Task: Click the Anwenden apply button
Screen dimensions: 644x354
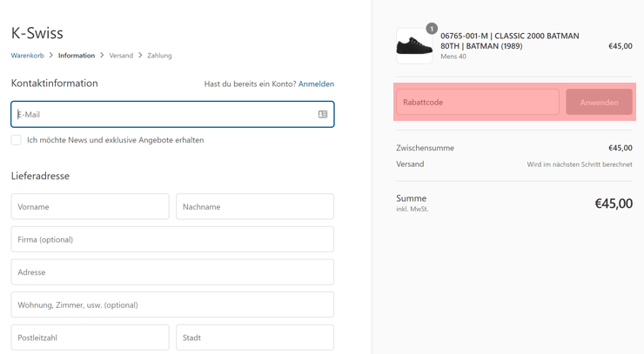Action: click(x=600, y=102)
